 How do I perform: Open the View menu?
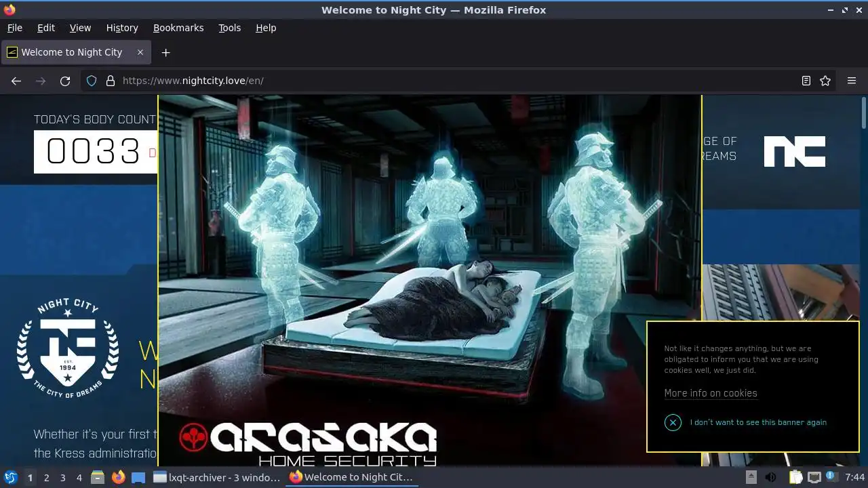coord(80,28)
